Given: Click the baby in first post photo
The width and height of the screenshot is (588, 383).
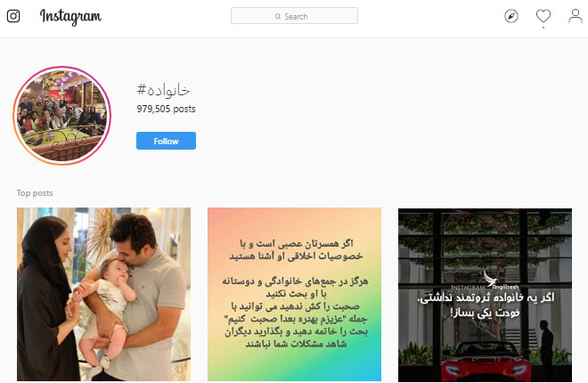Looking at the screenshot, I should pyautogui.click(x=107, y=309).
